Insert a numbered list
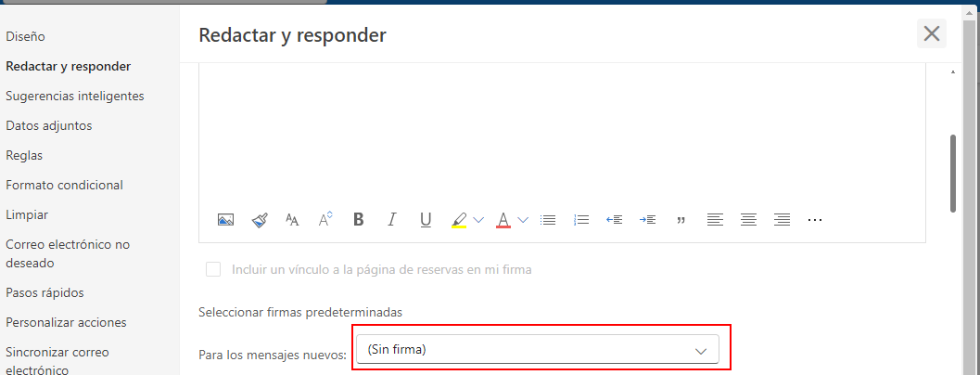This screenshot has width=980, height=375. pyautogui.click(x=581, y=220)
